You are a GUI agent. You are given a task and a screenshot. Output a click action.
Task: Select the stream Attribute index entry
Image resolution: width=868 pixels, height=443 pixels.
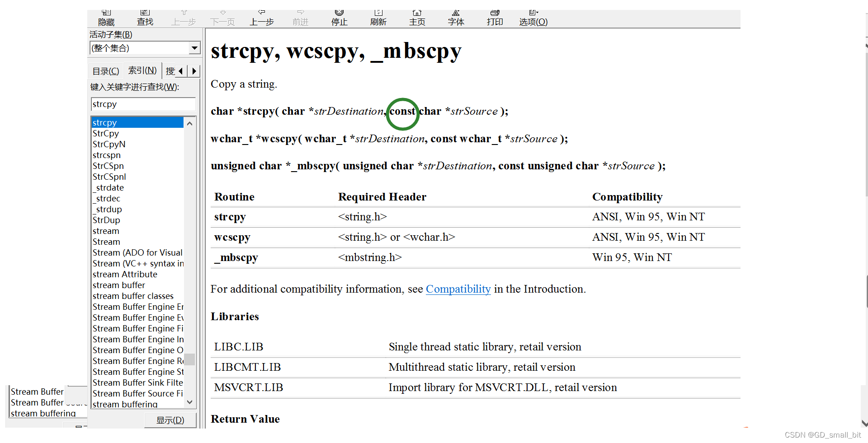pos(125,274)
